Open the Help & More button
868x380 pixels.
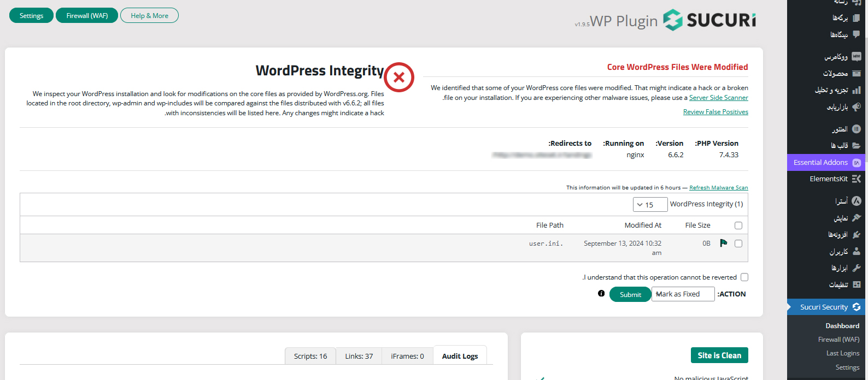(x=149, y=15)
